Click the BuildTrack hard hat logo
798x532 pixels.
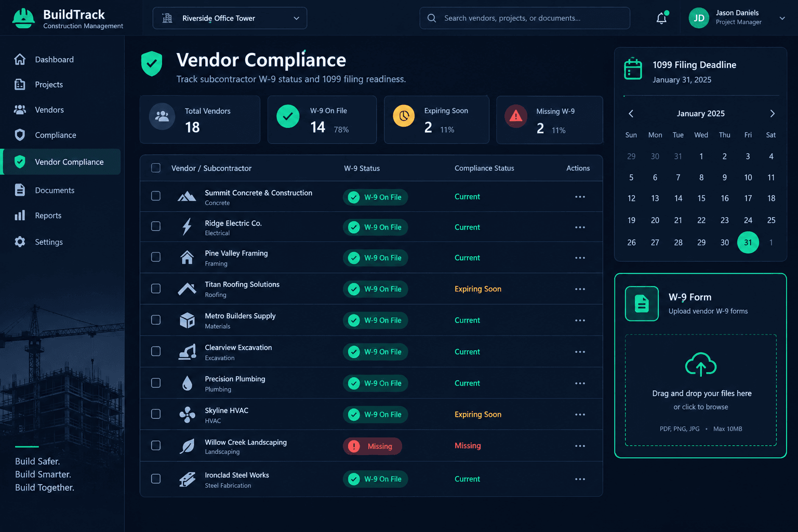(x=23, y=18)
